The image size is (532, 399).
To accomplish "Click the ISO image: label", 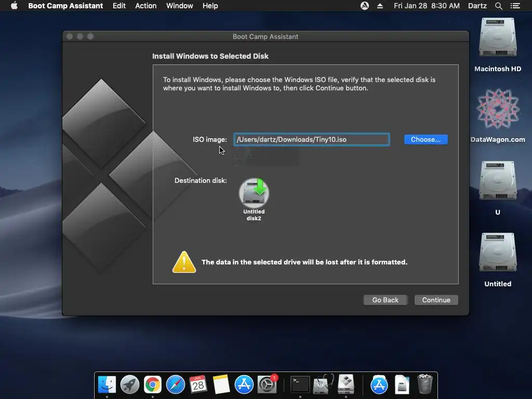I will (210, 139).
